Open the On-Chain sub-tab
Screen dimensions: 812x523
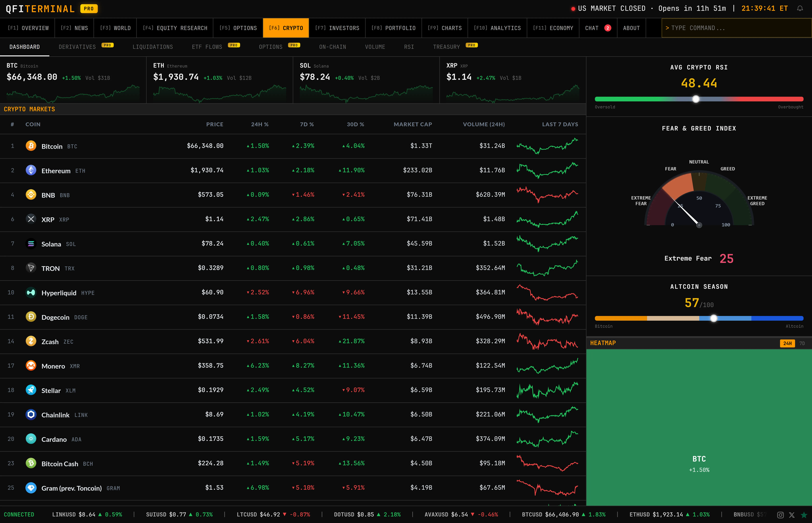pos(332,47)
